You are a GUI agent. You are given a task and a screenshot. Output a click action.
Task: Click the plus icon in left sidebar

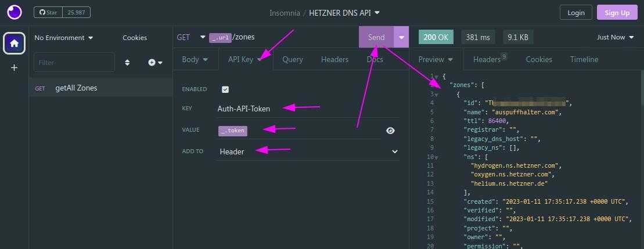[15, 68]
